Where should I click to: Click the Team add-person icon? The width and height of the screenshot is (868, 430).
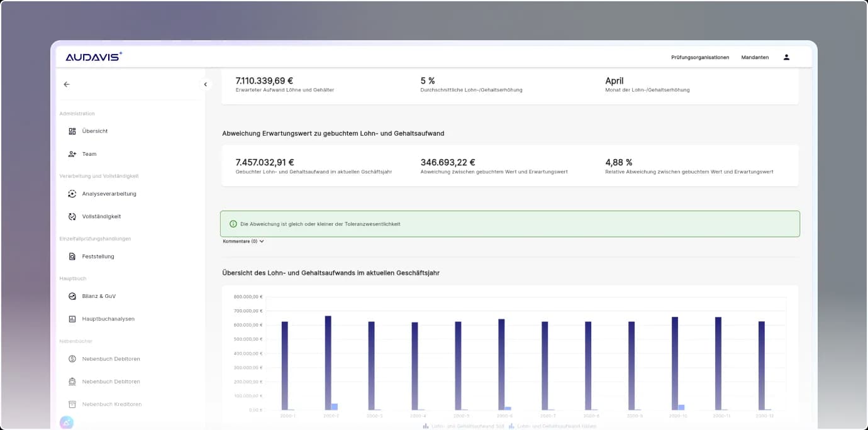point(72,154)
